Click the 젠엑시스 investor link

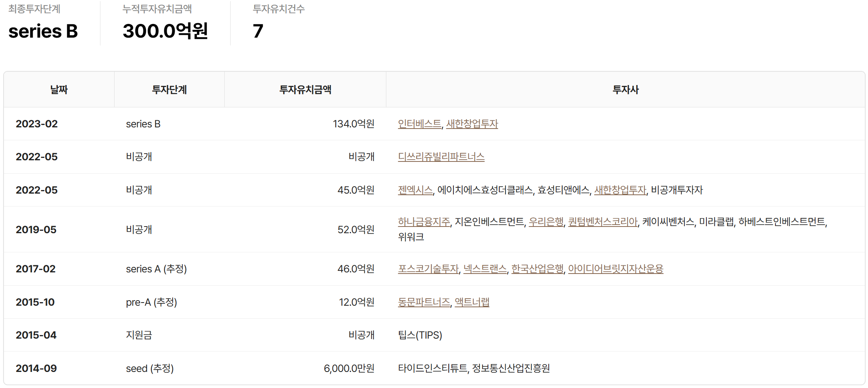point(415,190)
